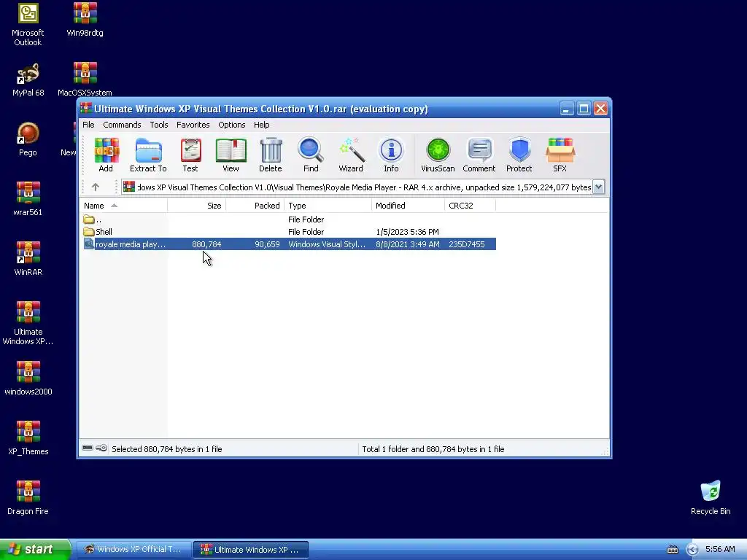This screenshot has width=747, height=560.
Task: Select the parent '..' folder row
Action: pyautogui.click(x=289, y=219)
